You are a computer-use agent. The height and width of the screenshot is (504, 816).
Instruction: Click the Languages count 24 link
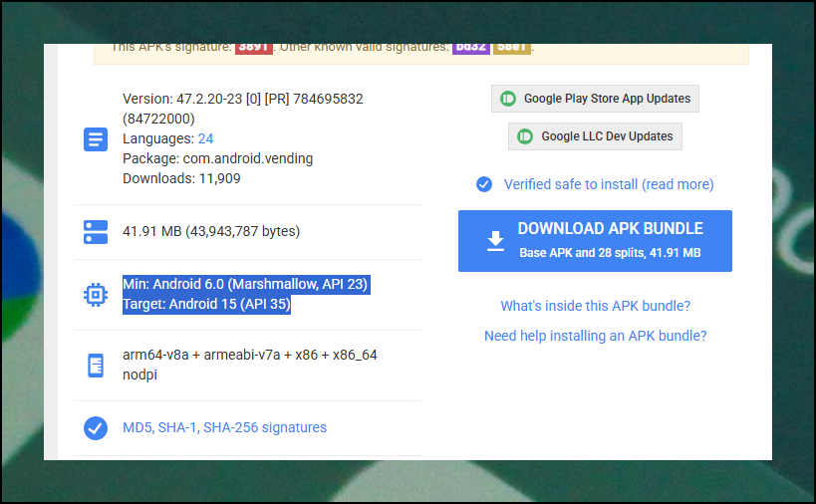205,138
